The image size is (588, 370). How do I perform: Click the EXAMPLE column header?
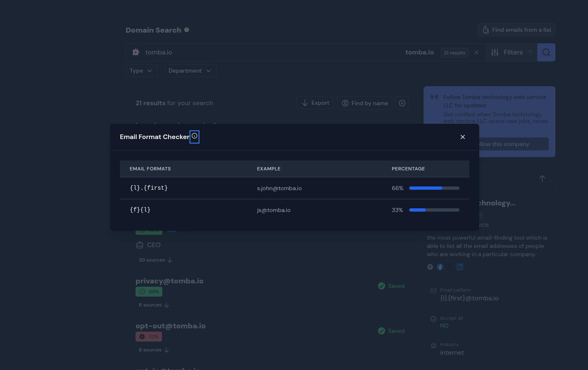point(269,169)
